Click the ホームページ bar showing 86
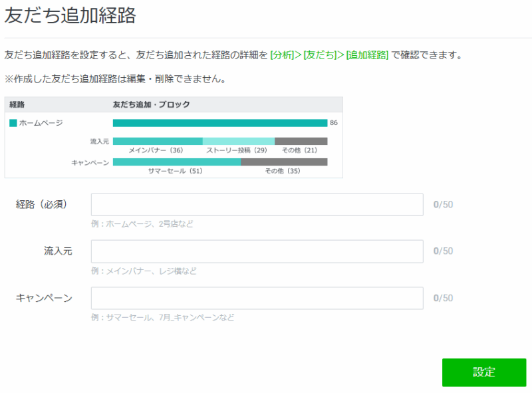532x393 pixels. pyautogui.click(x=219, y=123)
